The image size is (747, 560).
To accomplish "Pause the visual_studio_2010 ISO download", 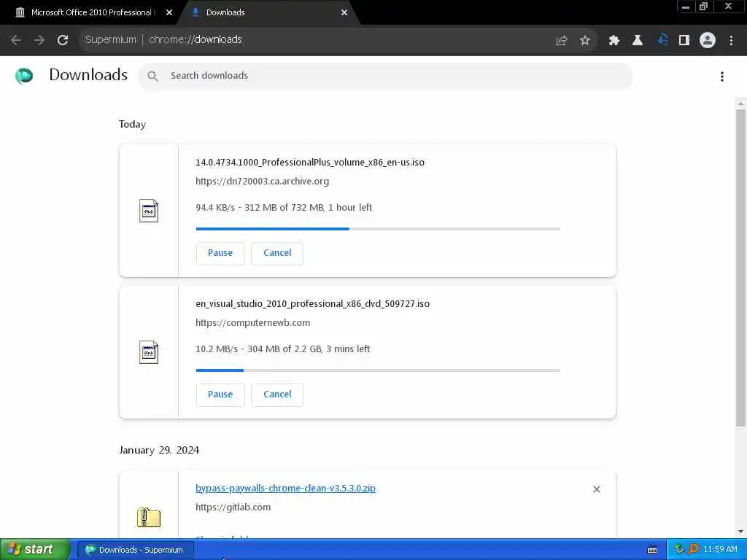I will [x=220, y=394].
